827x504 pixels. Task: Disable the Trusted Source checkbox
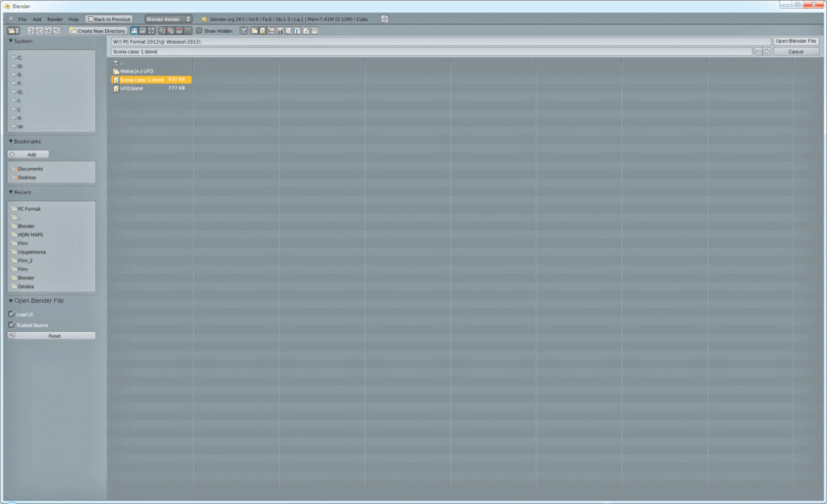coord(11,325)
